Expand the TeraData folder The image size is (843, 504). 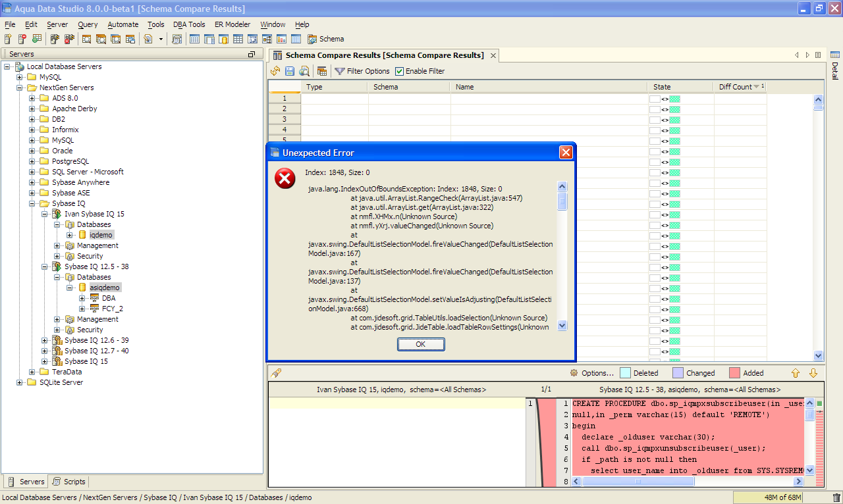tap(33, 372)
